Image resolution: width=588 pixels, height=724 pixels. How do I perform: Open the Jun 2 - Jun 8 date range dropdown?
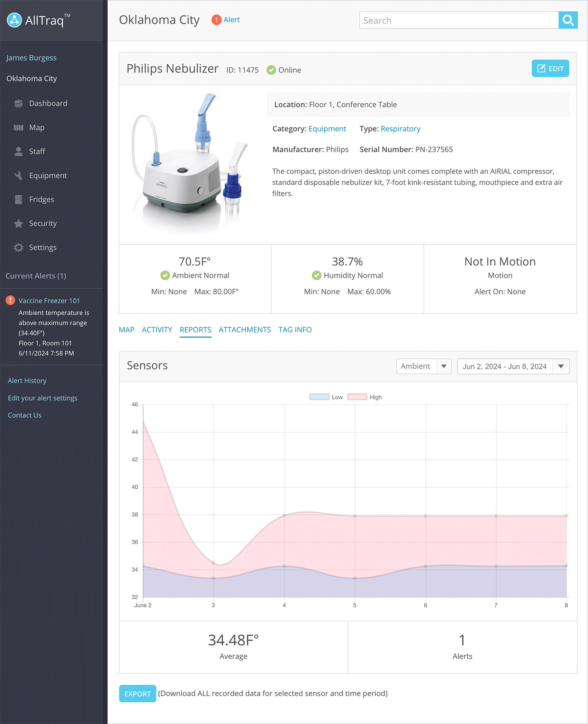(513, 367)
